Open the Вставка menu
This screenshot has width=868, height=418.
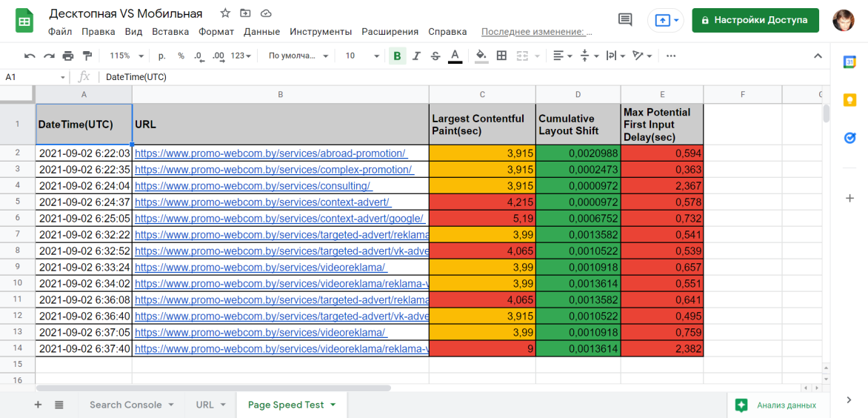170,32
